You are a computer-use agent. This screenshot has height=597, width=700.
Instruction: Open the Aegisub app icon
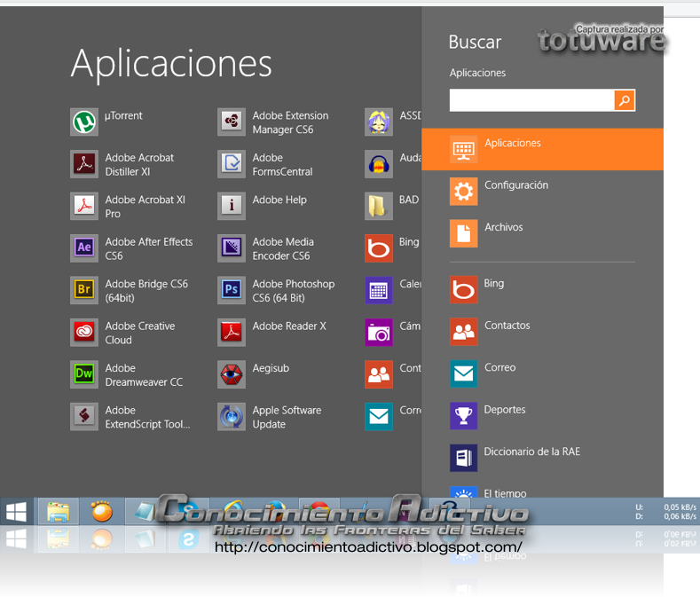pos(232,374)
